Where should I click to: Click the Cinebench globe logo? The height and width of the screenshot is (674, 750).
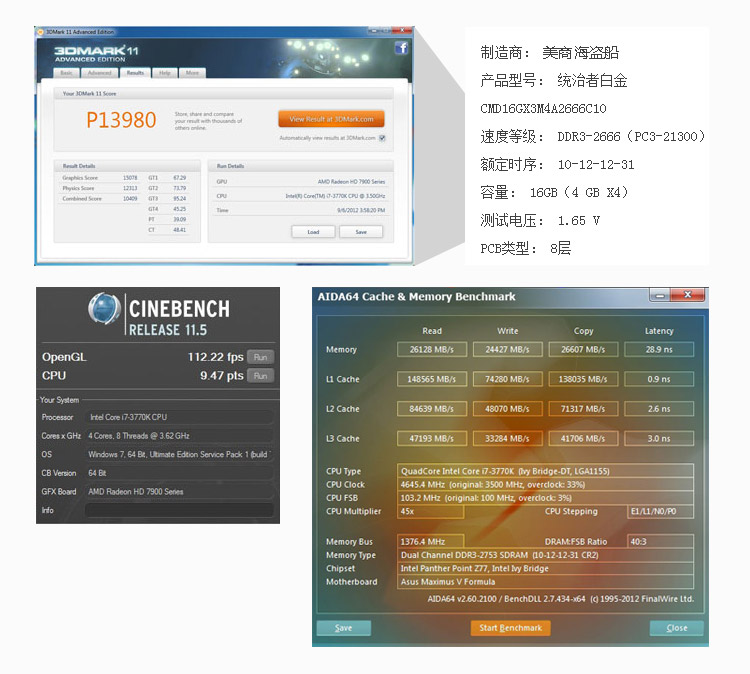point(104,309)
